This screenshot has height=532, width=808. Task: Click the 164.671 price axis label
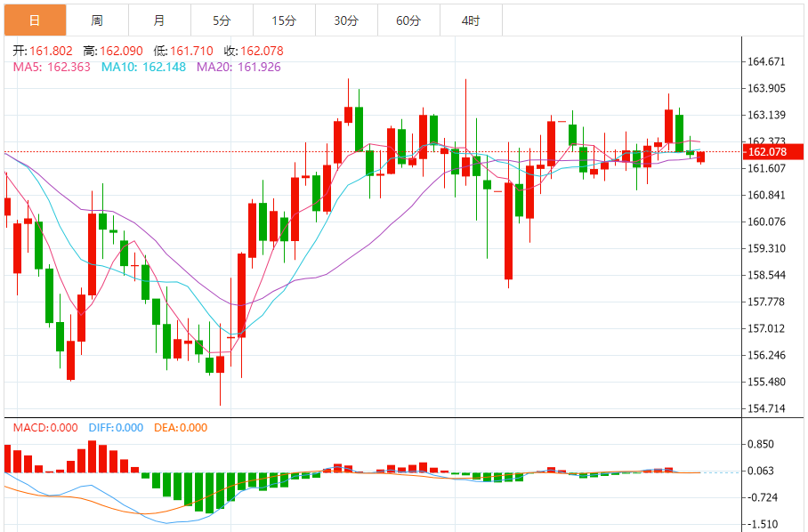click(766, 61)
